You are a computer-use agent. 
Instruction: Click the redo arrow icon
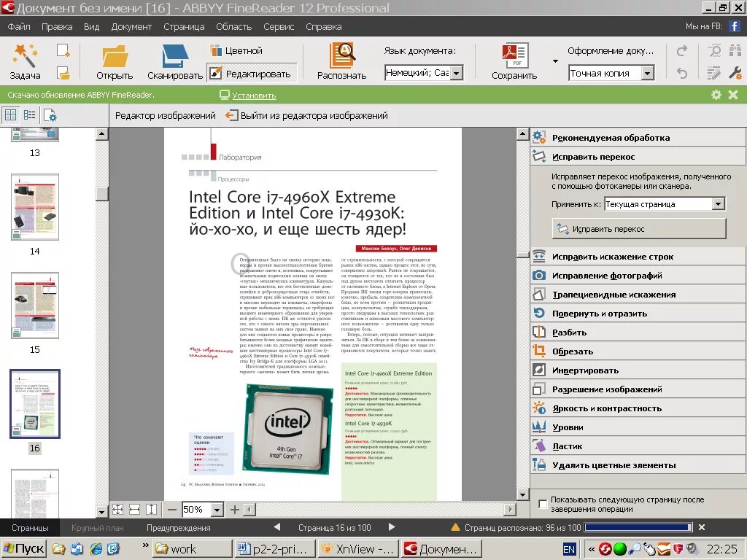pyautogui.click(x=682, y=50)
